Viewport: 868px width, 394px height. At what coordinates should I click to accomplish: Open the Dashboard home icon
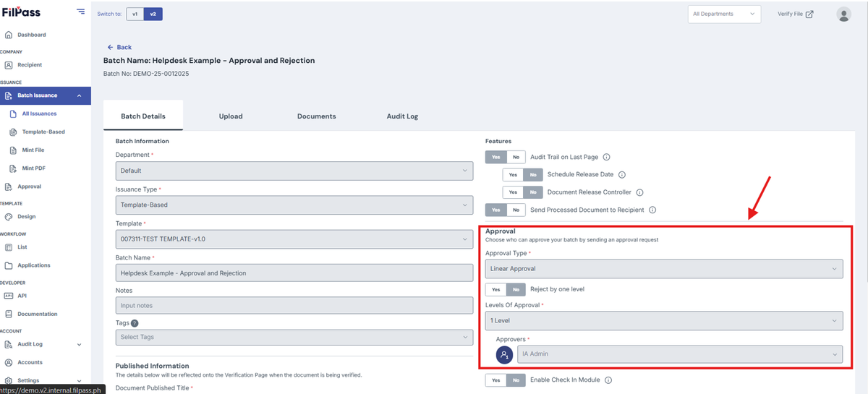(9, 35)
